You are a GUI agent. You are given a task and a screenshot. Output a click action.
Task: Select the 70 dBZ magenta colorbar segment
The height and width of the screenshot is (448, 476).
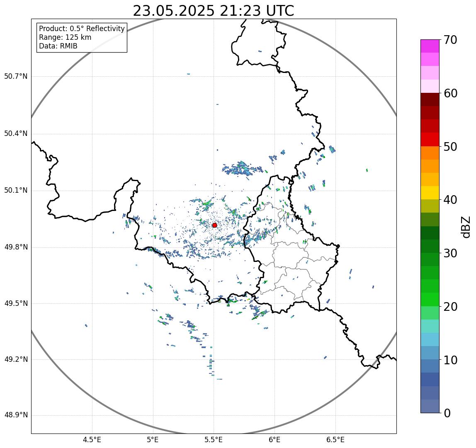click(x=430, y=46)
